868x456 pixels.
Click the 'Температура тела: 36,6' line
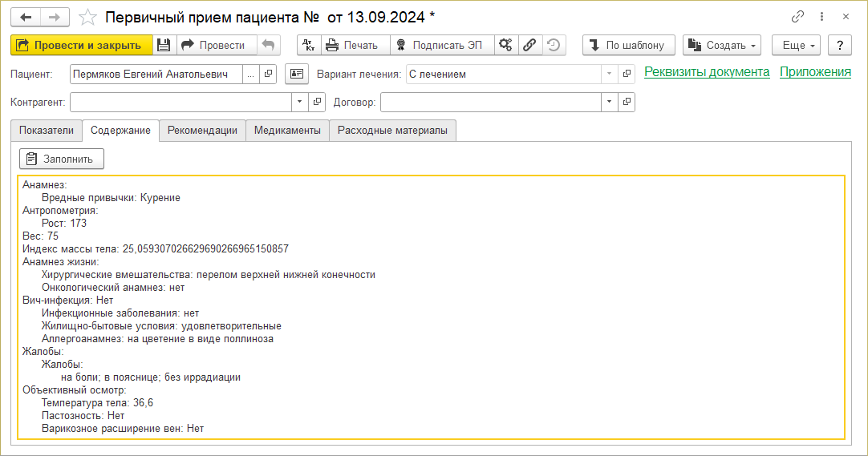click(x=97, y=403)
